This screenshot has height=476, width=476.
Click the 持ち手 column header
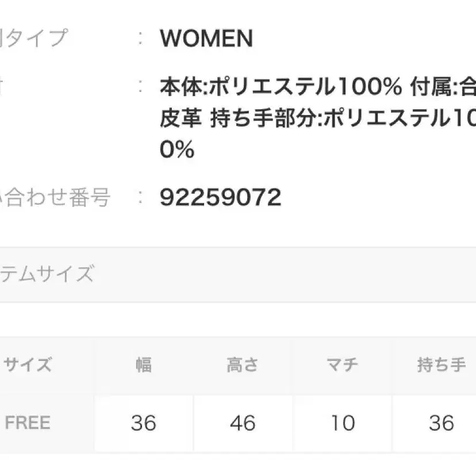tap(441, 365)
